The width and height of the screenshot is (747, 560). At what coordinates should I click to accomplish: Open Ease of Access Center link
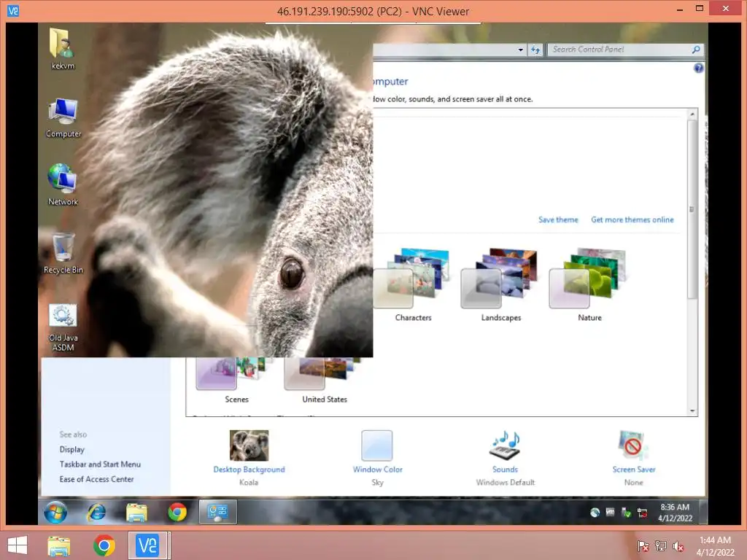[x=97, y=479]
